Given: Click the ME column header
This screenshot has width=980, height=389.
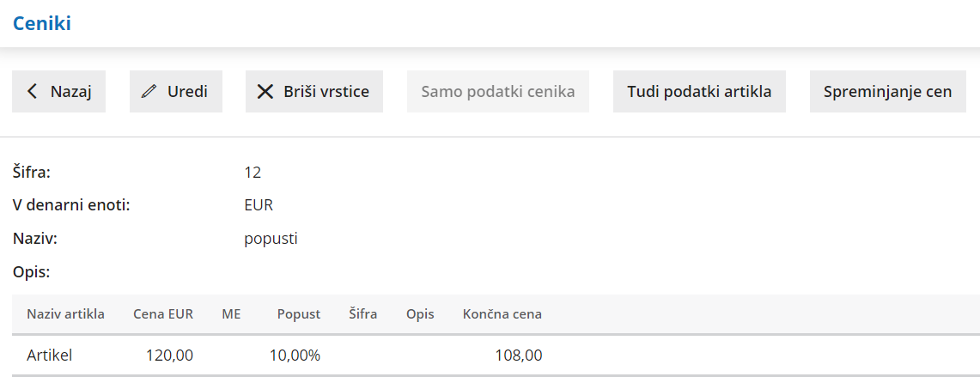Looking at the screenshot, I should tap(231, 314).
